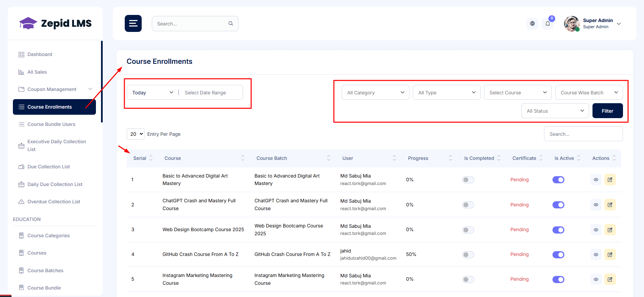Click the Zepid LMS graduation cap logo

coord(28,23)
